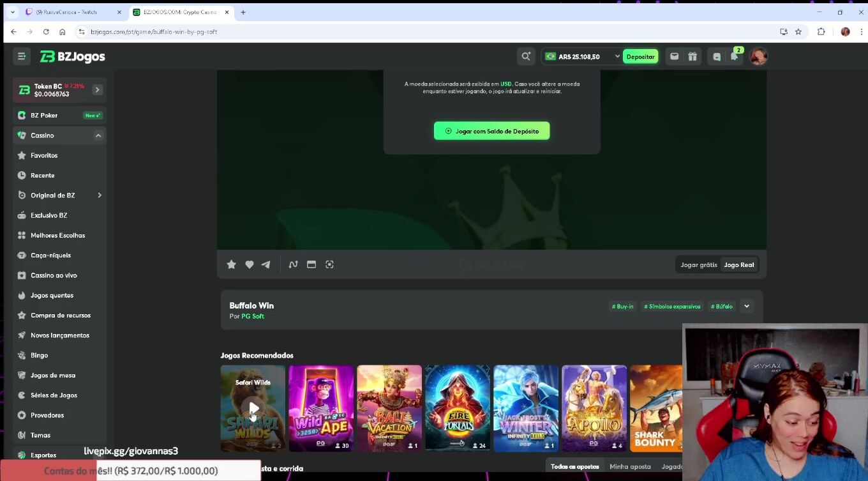Open Jogos quentes in sidebar

point(59,295)
